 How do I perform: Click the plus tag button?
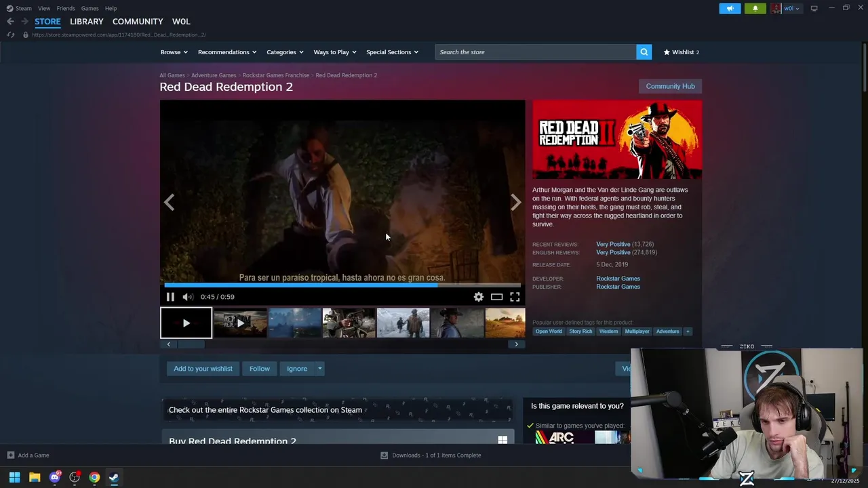(x=688, y=331)
